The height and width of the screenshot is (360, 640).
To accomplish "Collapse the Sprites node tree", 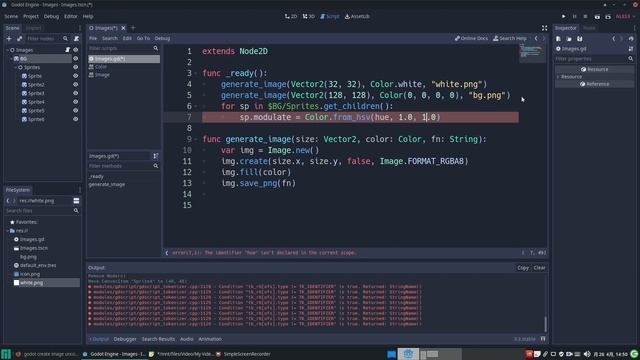I will click(x=16, y=67).
